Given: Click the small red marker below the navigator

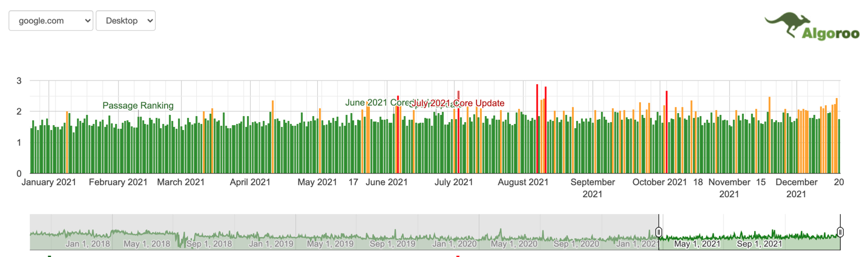Looking at the screenshot, I should pos(458,256).
